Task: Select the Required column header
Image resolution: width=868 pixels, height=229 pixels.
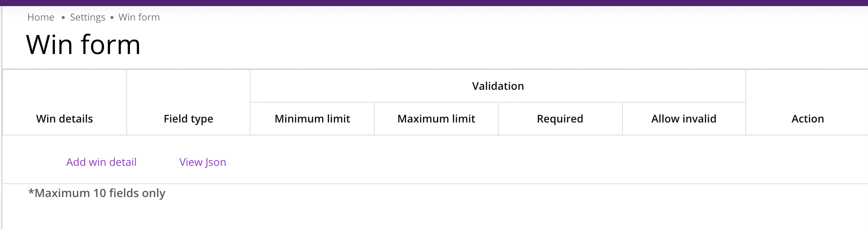Action: pyautogui.click(x=560, y=119)
